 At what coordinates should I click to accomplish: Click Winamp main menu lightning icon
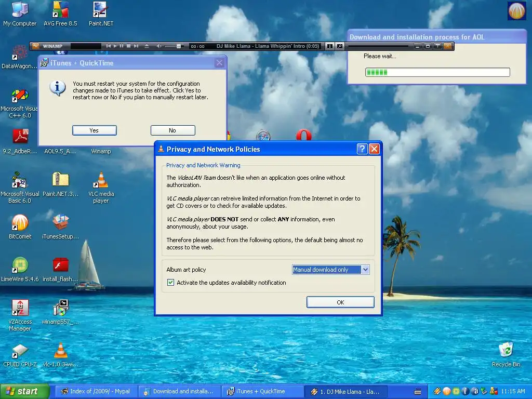click(x=36, y=46)
